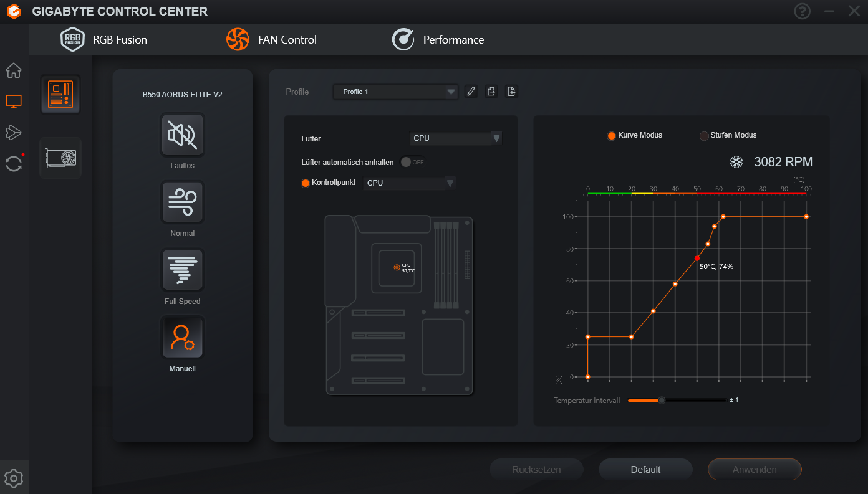Activate the Lautlos silent mode icon
868x494 pixels.
[x=183, y=135]
